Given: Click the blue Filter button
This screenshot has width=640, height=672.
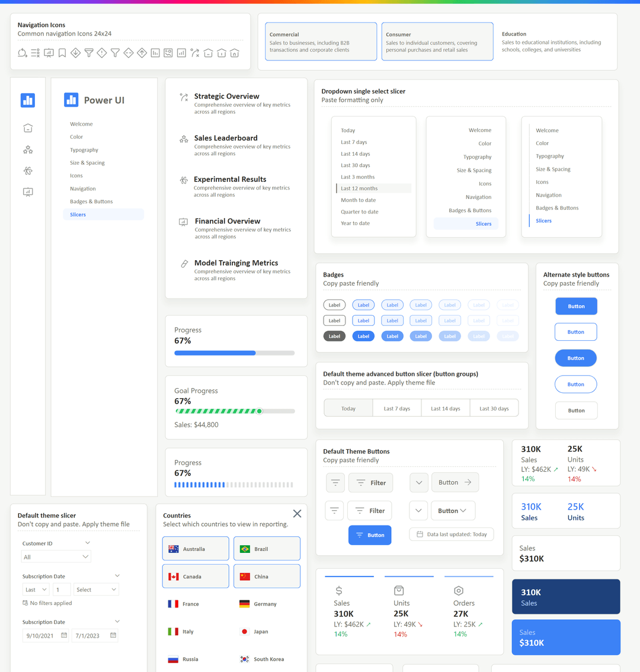Looking at the screenshot, I should click(370, 535).
